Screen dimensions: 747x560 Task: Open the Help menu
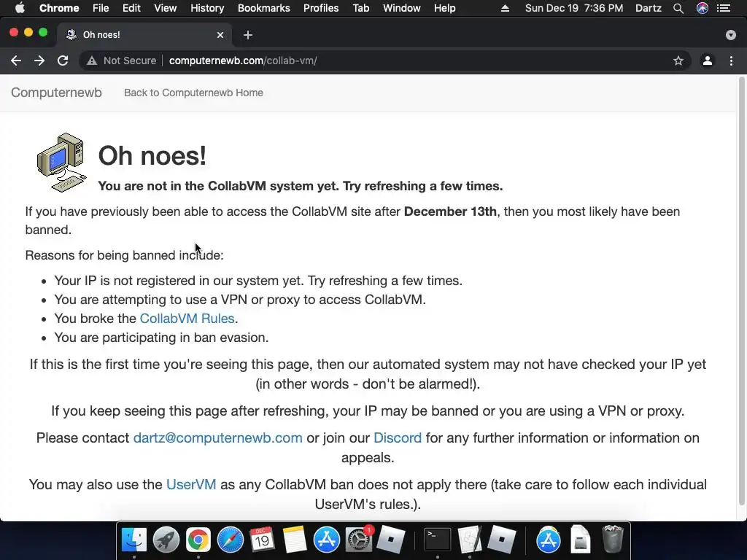pos(444,8)
